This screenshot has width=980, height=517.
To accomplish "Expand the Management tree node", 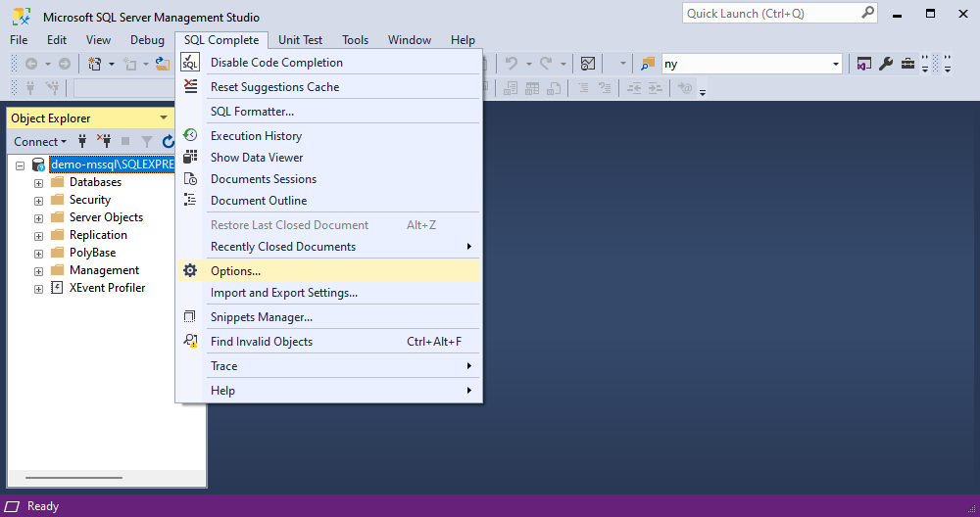I will (39, 271).
